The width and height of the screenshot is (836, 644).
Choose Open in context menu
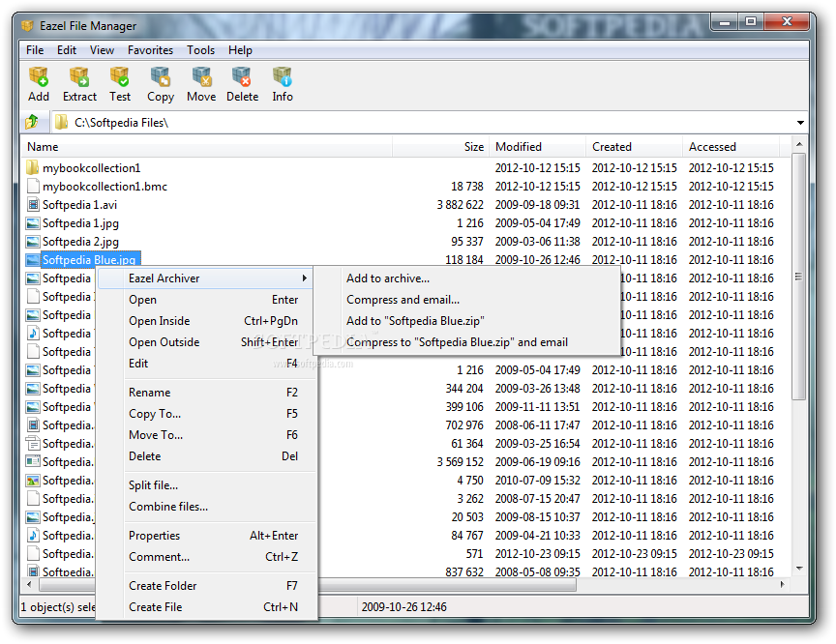pyautogui.click(x=206, y=300)
